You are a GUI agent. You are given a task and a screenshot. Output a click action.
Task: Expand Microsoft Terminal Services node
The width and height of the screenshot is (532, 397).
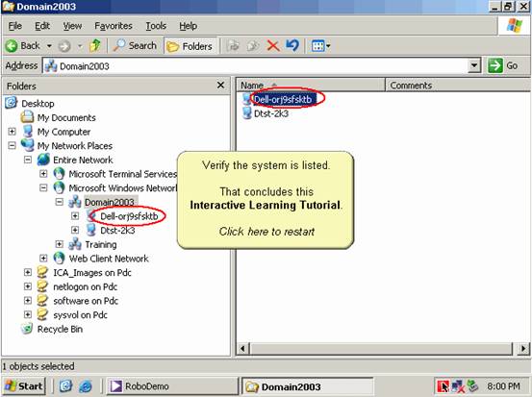pos(43,174)
